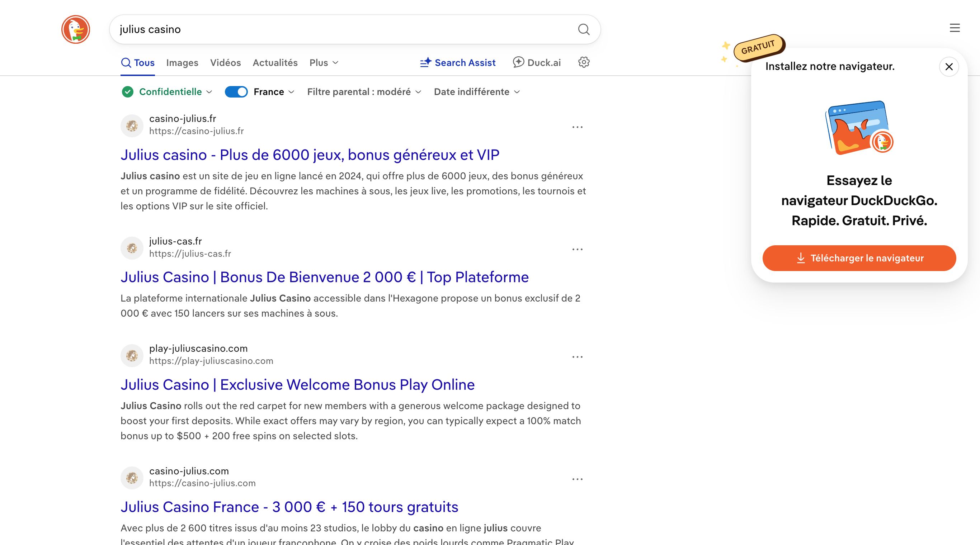
Task: Open 'Bonus De Bienvenue 2 000 €' result
Action: point(325,277)
